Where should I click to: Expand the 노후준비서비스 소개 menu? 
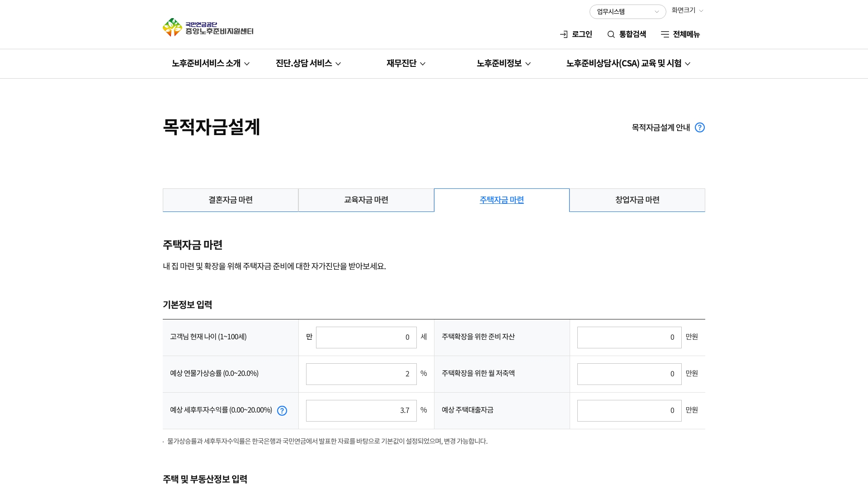coord(211,64)
